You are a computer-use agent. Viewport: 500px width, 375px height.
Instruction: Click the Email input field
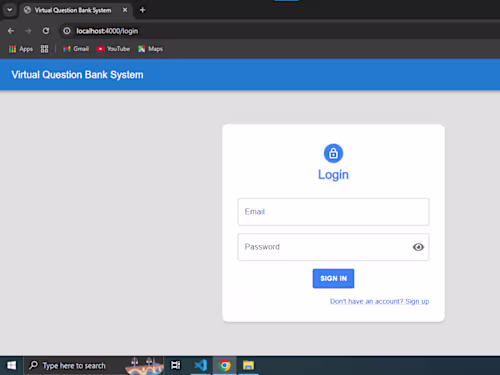pos(333,212)
